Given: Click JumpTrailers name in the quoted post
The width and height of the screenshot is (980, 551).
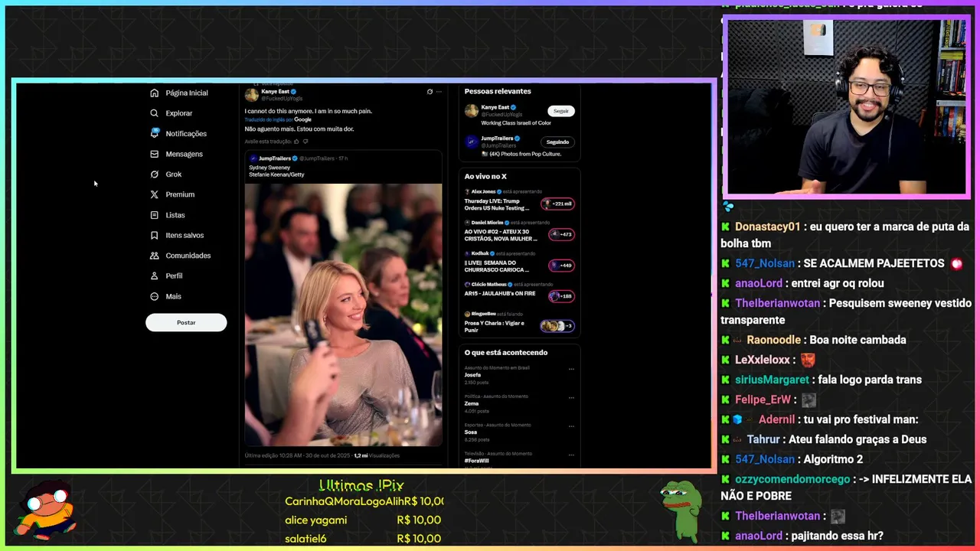Looking at the screenshot, I should [274, 158].
